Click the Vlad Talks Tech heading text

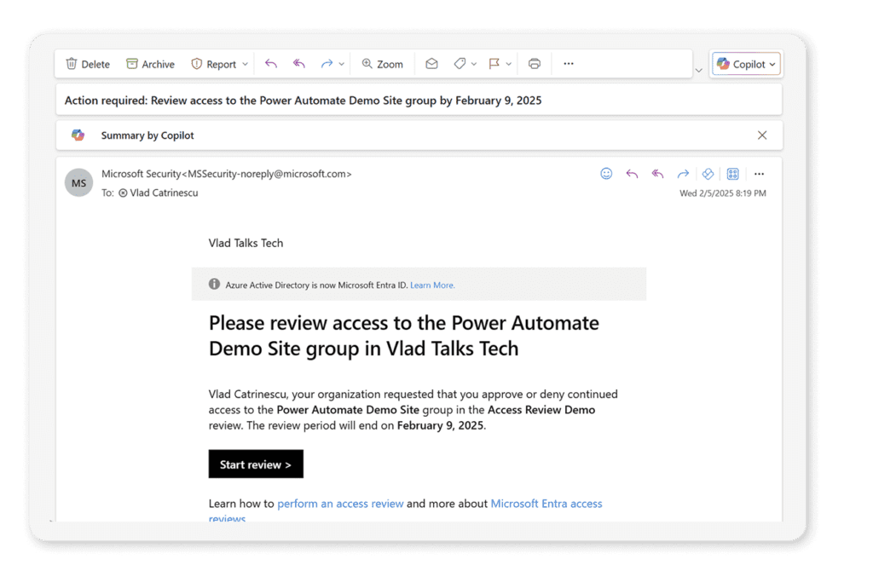pyautogui.click(x=246, y=243)
